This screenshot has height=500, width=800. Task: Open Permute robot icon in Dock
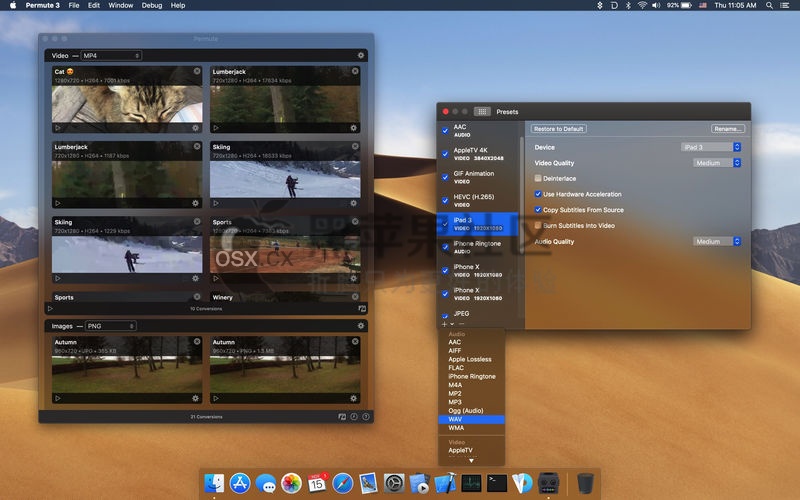[548, 483]
